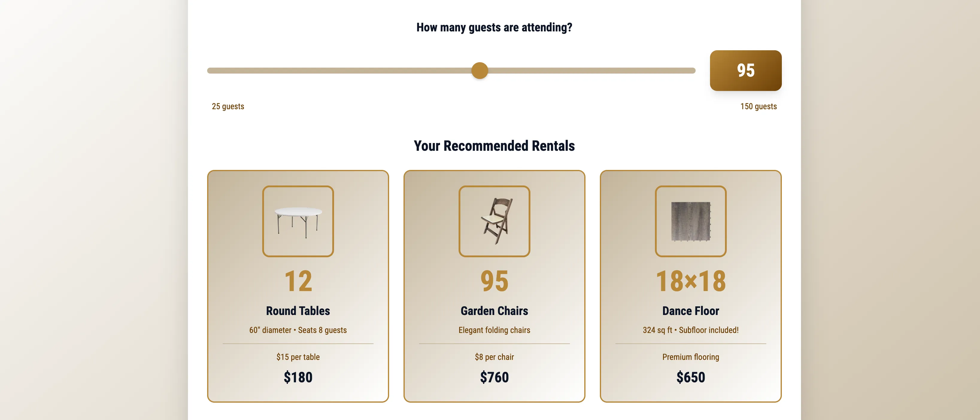Viewport: 980px width, 420px height.
Task: Click the round table product image
Action: (x=298, y=221)
